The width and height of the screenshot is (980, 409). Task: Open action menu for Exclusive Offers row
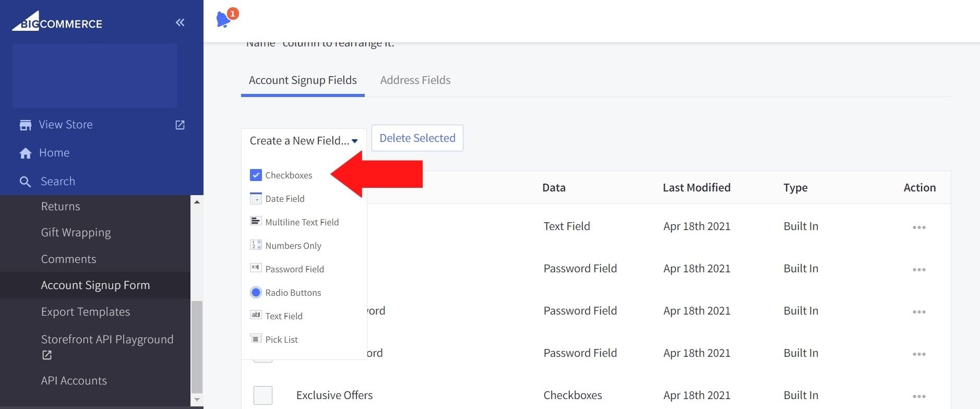pyautogui.click(x=918, y=396)
